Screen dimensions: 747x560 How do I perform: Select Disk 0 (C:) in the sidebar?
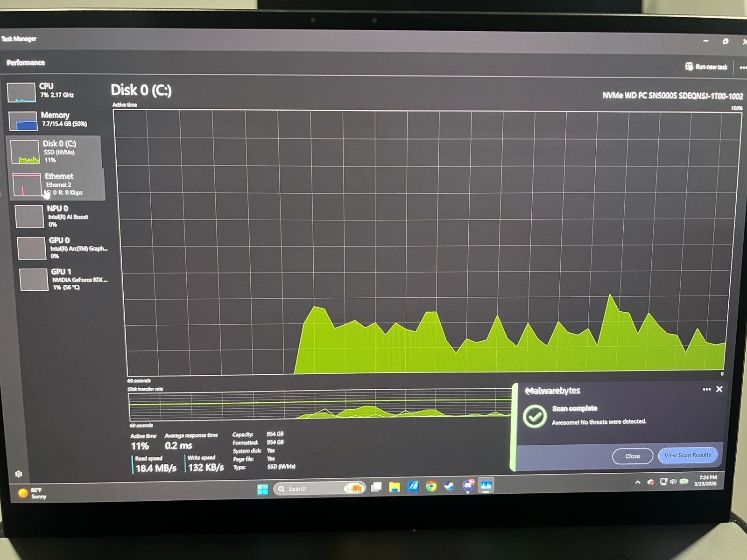click(54, 151)
